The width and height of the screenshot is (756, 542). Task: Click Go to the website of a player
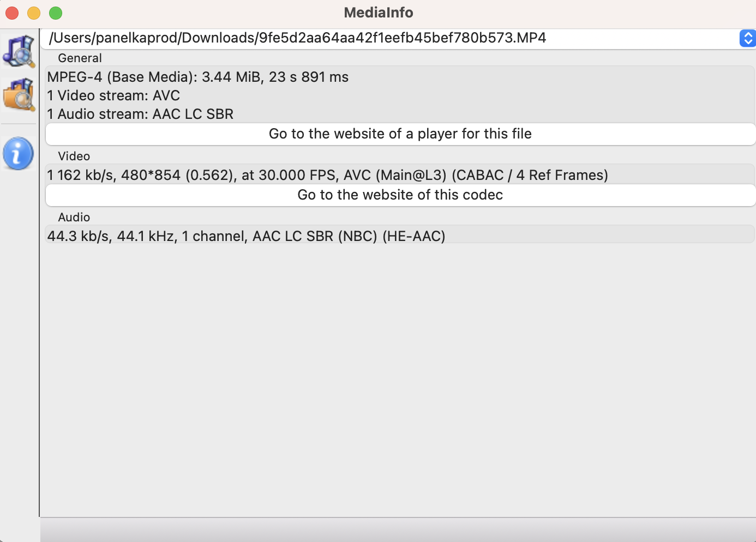coord(400,134)
